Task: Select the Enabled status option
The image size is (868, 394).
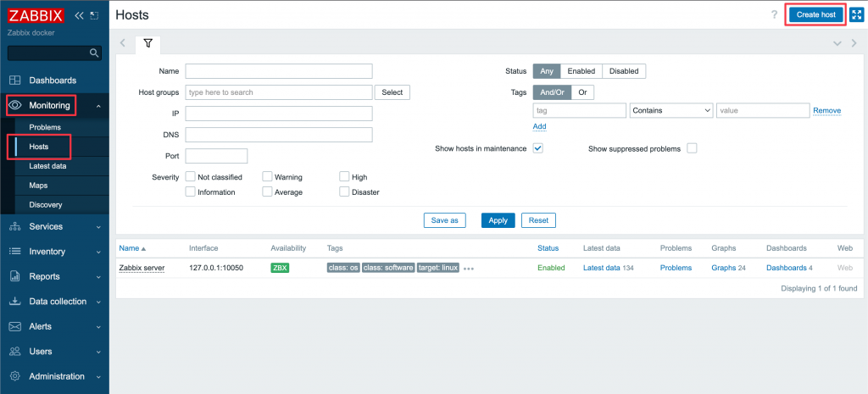Action: tap(581, 71)
